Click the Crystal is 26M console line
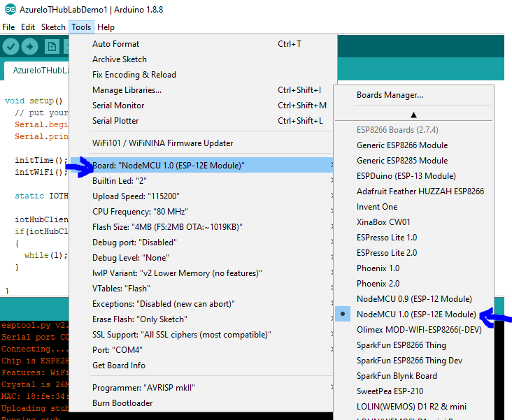 (34, 384)
